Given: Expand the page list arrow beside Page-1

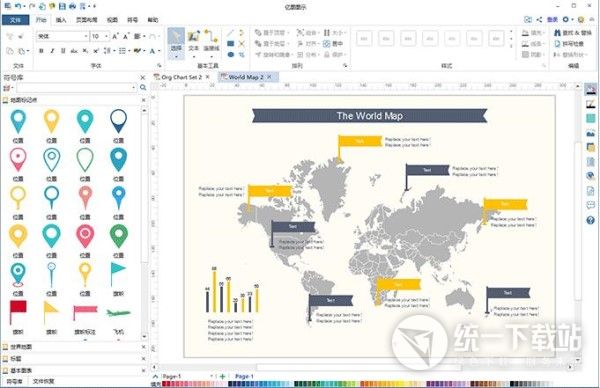Looking at the screenshot, I should [x=212, y=377].
